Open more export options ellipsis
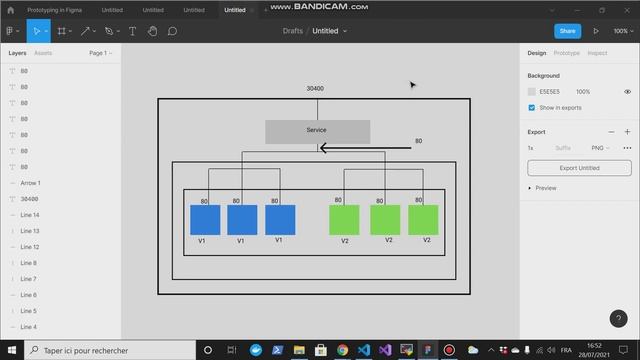Image resolution: width=640 pixels, height=360 pixels. (627, 148)
